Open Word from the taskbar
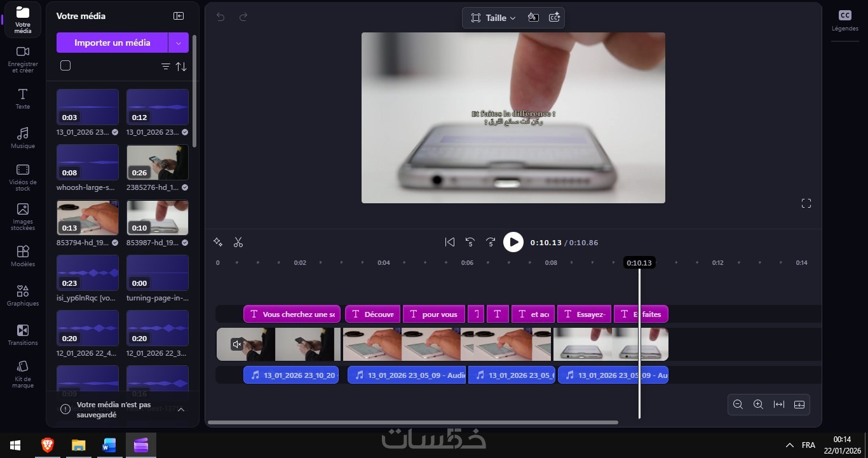The image size is (868, 458). (x=109, y=445)
